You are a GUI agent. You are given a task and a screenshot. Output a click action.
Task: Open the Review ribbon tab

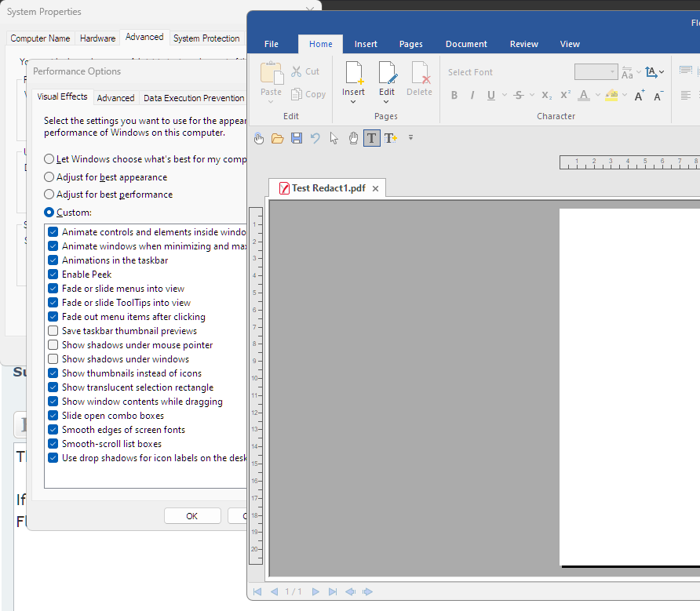[x=525, y=44]
